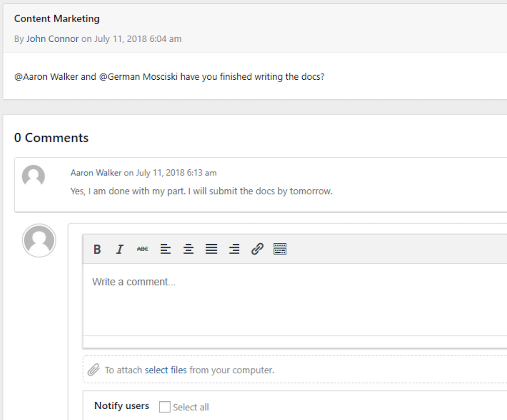Click your avatar beside the comment editor

pos(39,240)
